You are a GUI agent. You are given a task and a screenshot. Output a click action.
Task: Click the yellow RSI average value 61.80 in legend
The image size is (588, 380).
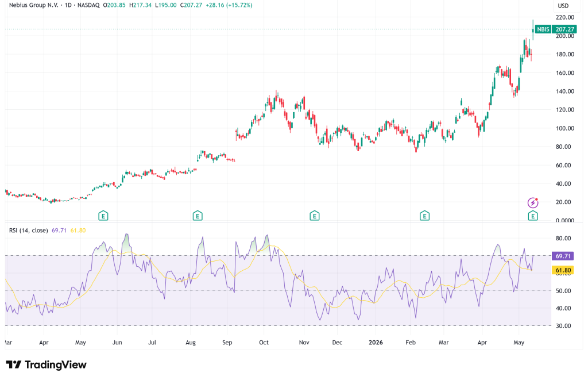point(78,230)
